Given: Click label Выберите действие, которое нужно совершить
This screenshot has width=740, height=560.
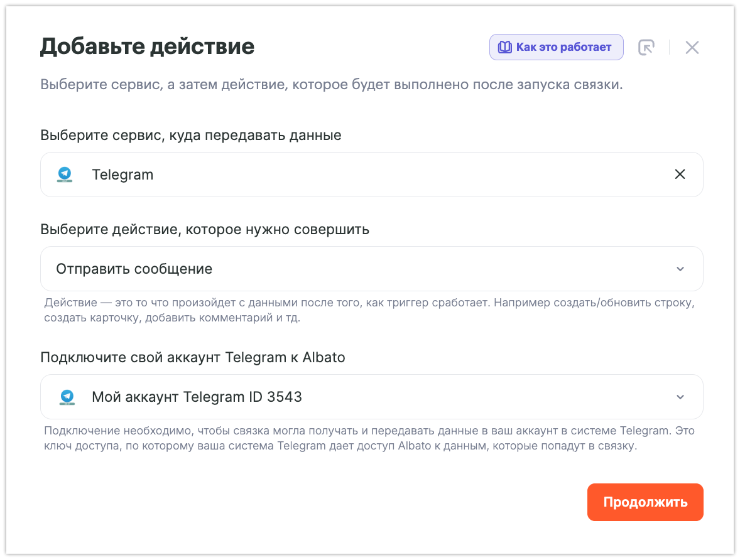Looking at the screenshot, I should pos(205,229).
